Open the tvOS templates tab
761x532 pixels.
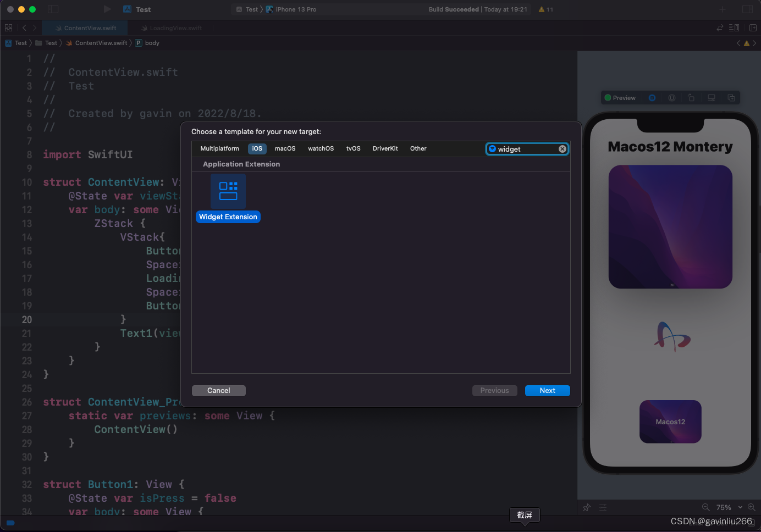(354, 148)
